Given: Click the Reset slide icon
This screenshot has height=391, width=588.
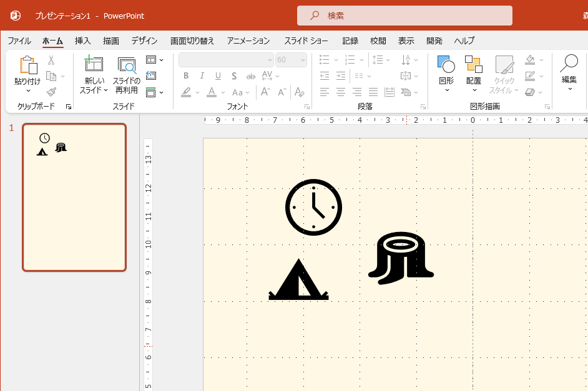Looking at the screenshot, I should pyautogui.click(x=151, y=75).
